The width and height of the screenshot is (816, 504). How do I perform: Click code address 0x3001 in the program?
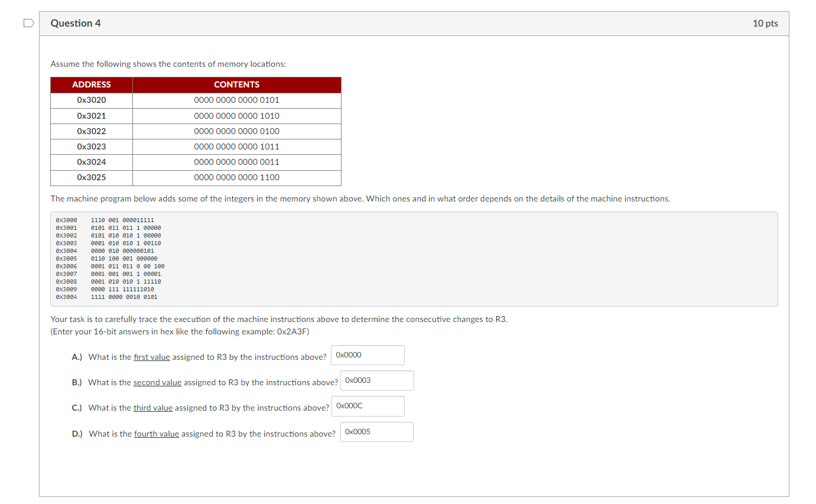tap(66, 228)
